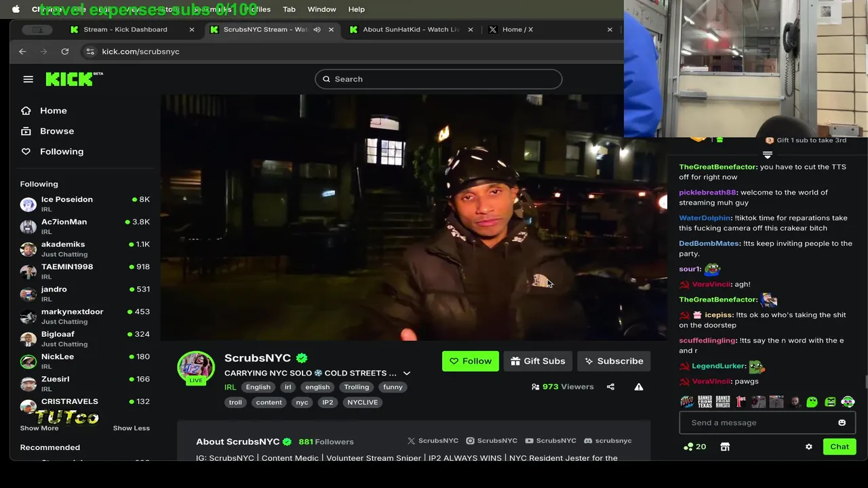This screenshot has width=868, height=488.
Task: Open scrubsnyc Discord social link
Action: click(x=608, y=441)
